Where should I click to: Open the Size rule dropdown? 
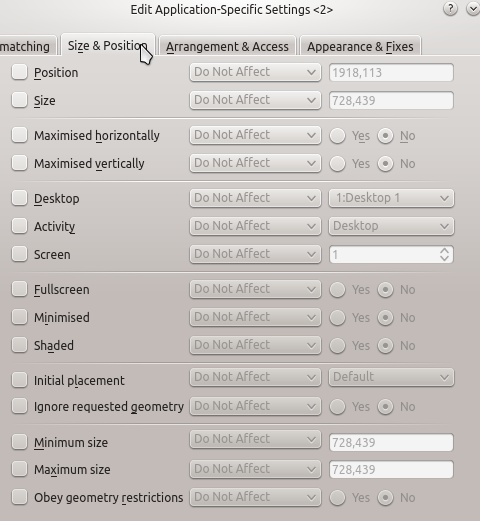click(x=255, y=100)
